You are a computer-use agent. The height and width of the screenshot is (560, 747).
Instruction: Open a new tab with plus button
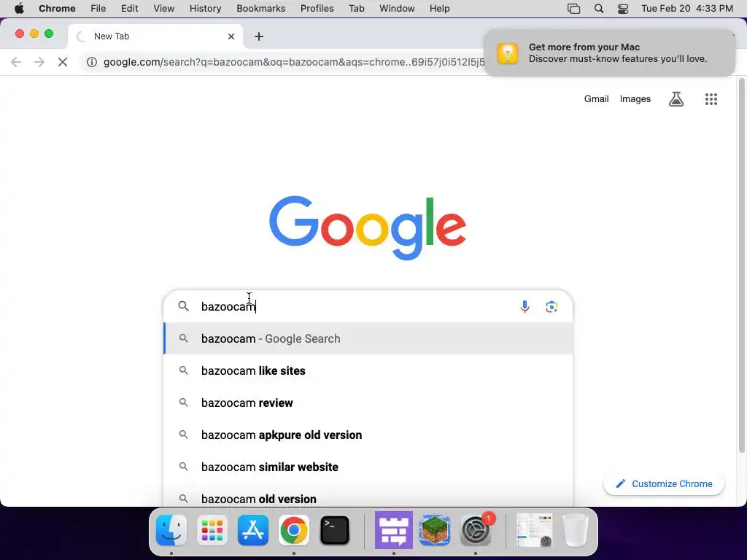click(x=259, y=36)
